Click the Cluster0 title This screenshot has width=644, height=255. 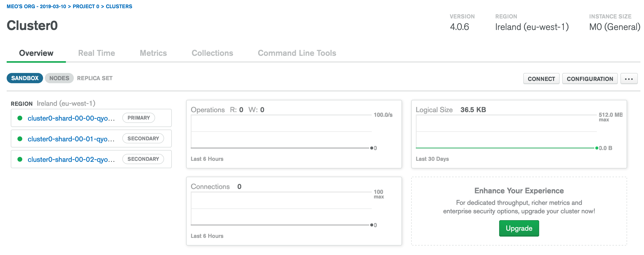32,25
